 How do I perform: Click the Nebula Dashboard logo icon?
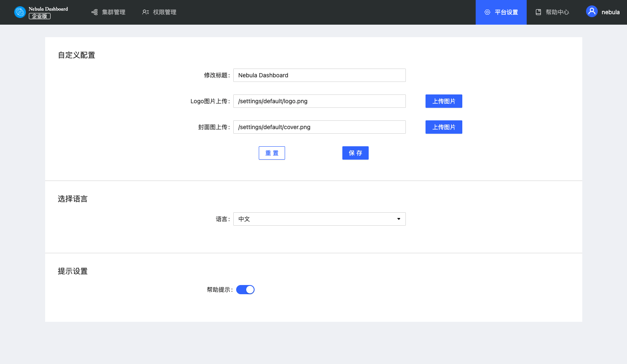coord(20,12)
